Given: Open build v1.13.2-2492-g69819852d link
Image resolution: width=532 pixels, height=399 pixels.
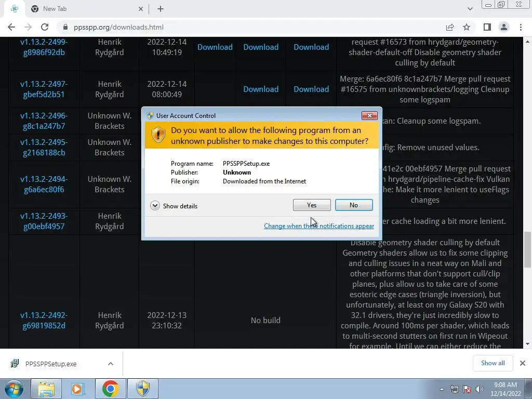Looking at the screenshot, I should coord(44,320).
